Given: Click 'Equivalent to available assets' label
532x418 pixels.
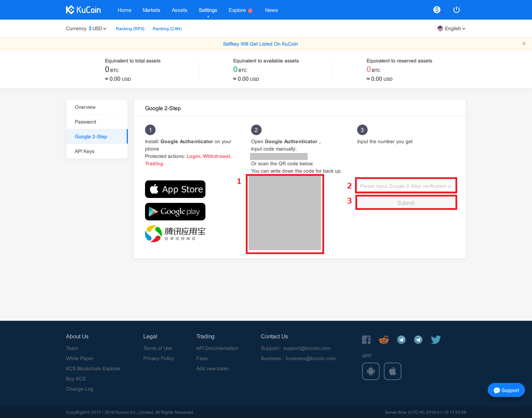Looking at the screenshot, I should [x=266, y=61].
